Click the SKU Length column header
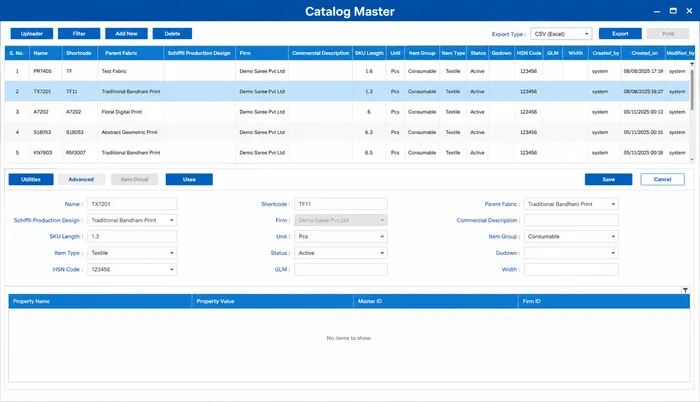This screenshot has height=402, width=700. 369,53
